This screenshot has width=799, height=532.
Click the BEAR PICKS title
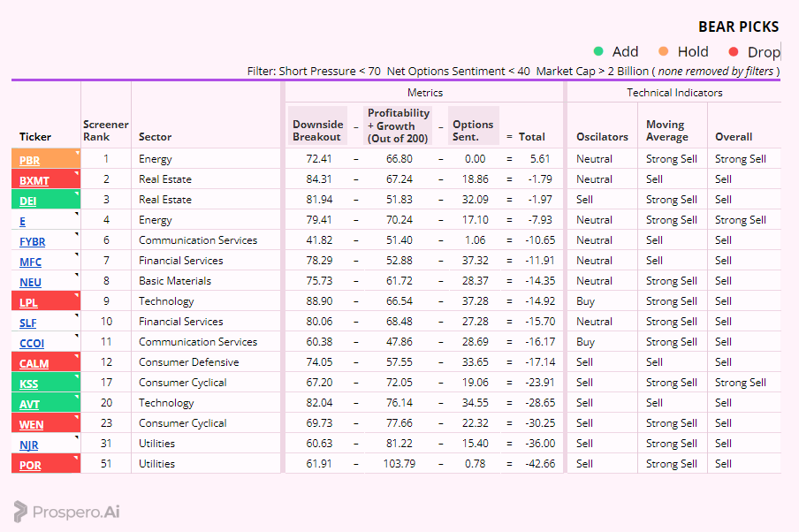pos(738,27)
